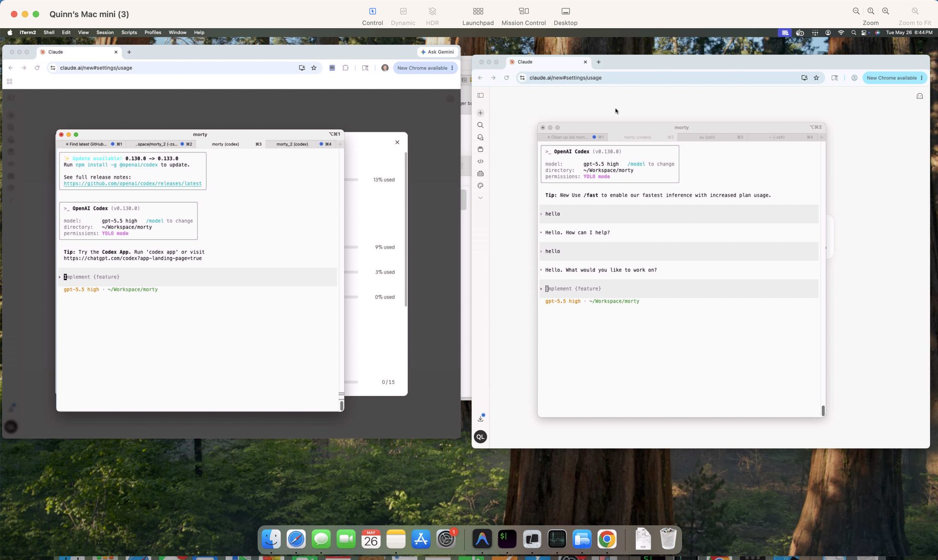The image size is (938, 560).
Task: Bookmark the page in right Chrome window
Action: click(816, 78)
